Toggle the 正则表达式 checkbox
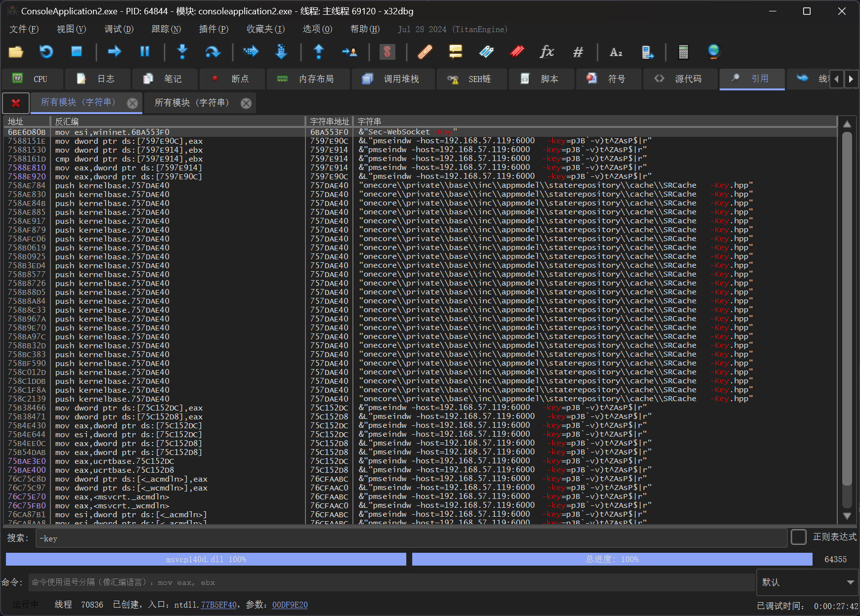Screen dimensions: 860x616 [799, 537]
